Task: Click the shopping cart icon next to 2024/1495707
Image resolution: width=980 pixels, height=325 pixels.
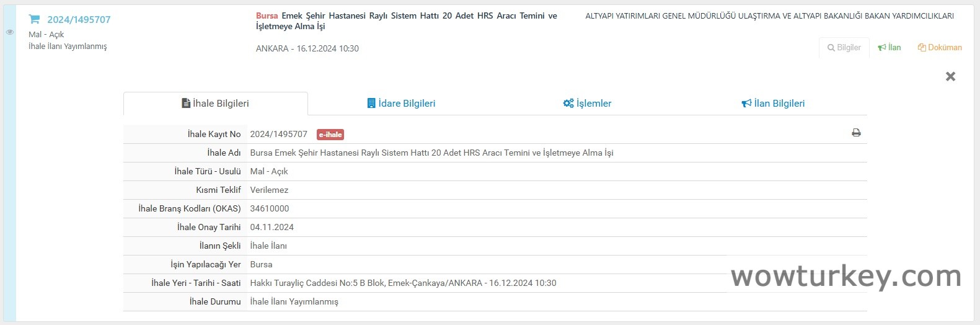Action: click(x=35, y=19)
